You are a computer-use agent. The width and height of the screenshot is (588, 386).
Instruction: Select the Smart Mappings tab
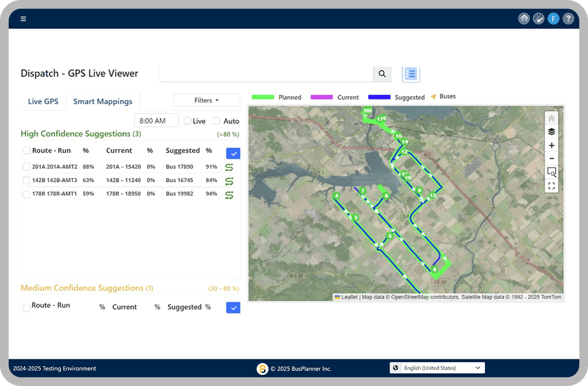[102, 101]
